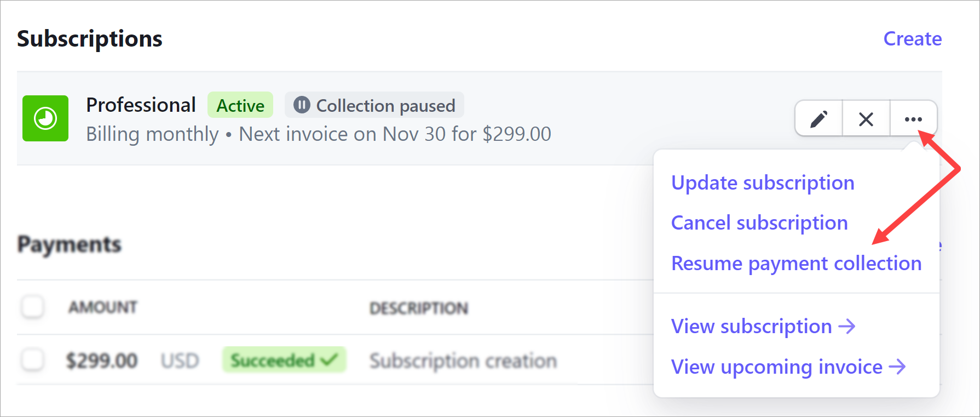This screenshot has width=980, height=417.
Task: Select Update subscription from the menu
Action: [x=763, y=183]
